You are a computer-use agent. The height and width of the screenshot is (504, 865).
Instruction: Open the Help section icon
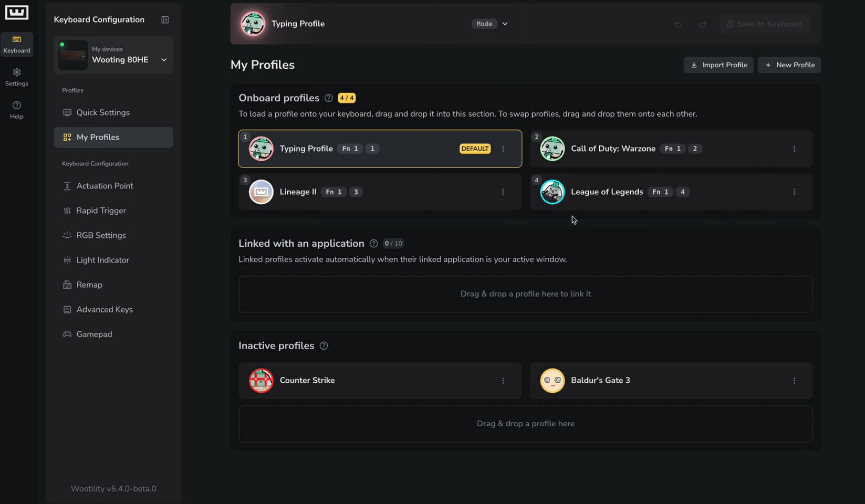point(17,110)
